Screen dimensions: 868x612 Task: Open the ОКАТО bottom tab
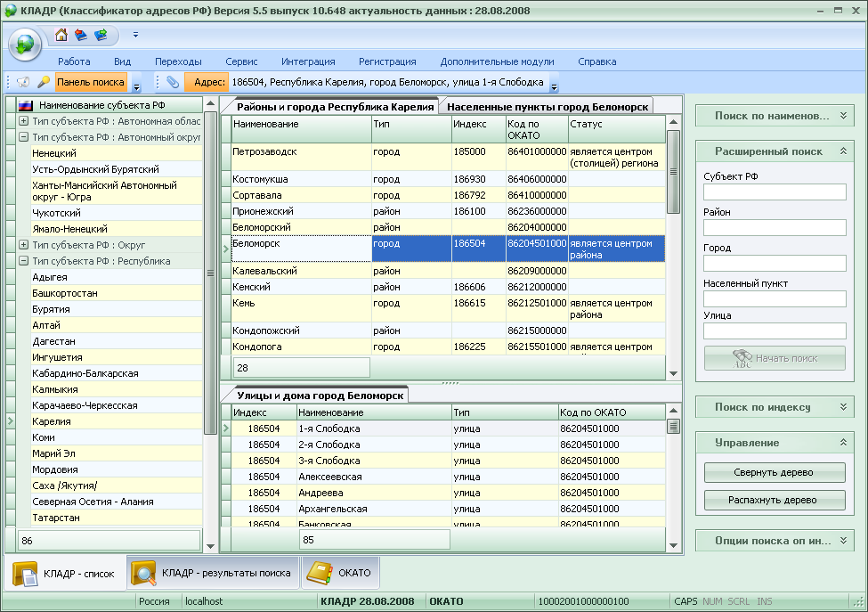pyautogui.click(x=340, y=573)
